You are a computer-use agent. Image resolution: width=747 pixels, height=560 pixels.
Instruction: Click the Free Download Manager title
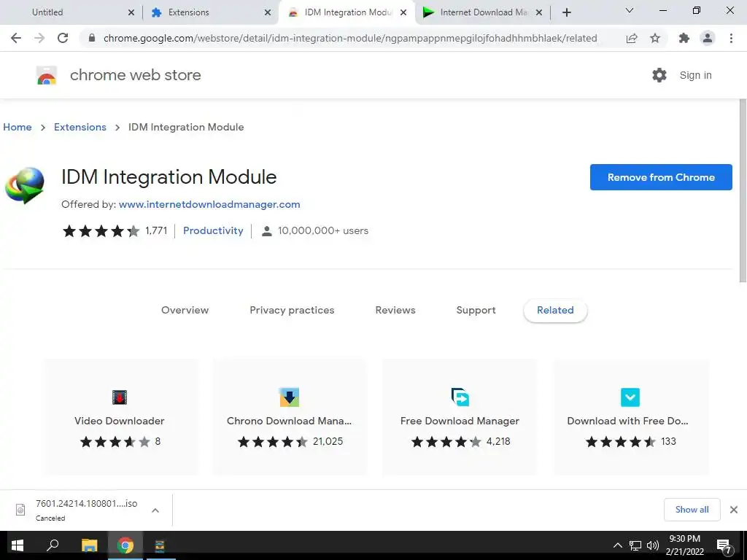460,421
